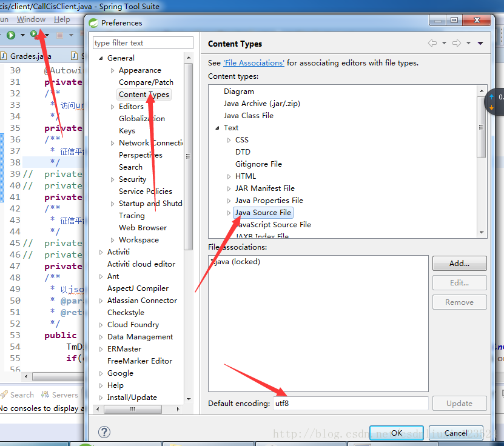Click OK in Preferences dialog

(x=396, y=433)
